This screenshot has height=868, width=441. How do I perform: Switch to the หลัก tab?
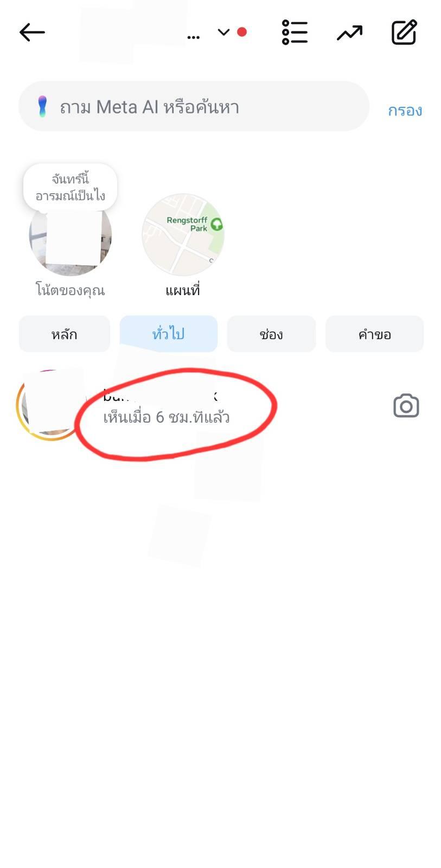(65, 334)
